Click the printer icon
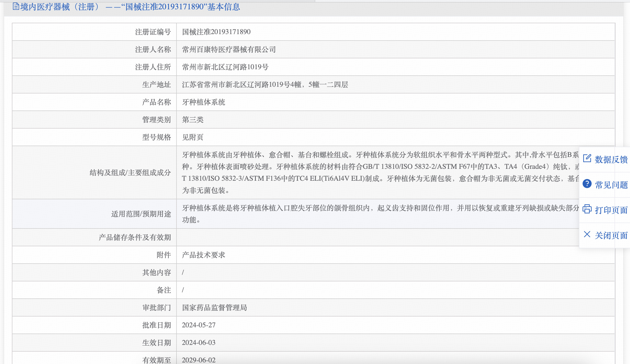 pyautogui.click(x=587, y=209)
